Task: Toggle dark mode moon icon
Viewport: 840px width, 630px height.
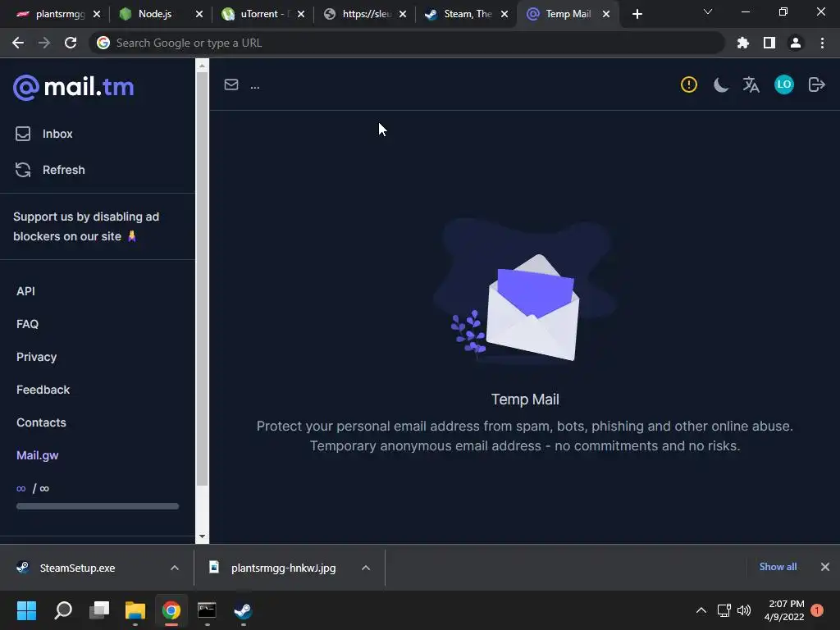Action: pos(720,84)
